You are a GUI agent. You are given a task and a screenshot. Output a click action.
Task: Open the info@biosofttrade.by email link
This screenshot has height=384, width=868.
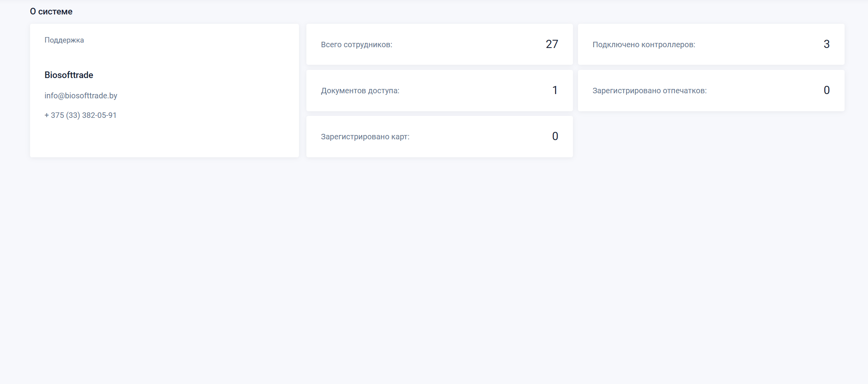(x=81, y=96)
